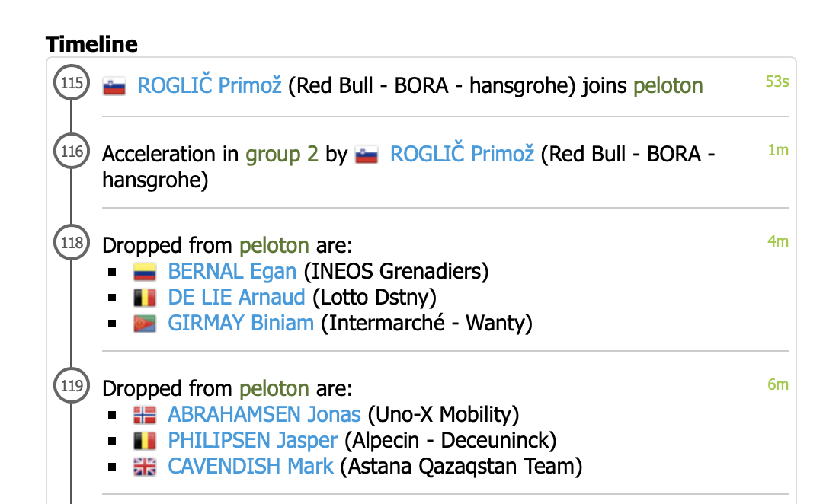
Task: Click Slovenian flag beside Roglič at marker 115
Action: pyautogui.click(x=114, y=86)
